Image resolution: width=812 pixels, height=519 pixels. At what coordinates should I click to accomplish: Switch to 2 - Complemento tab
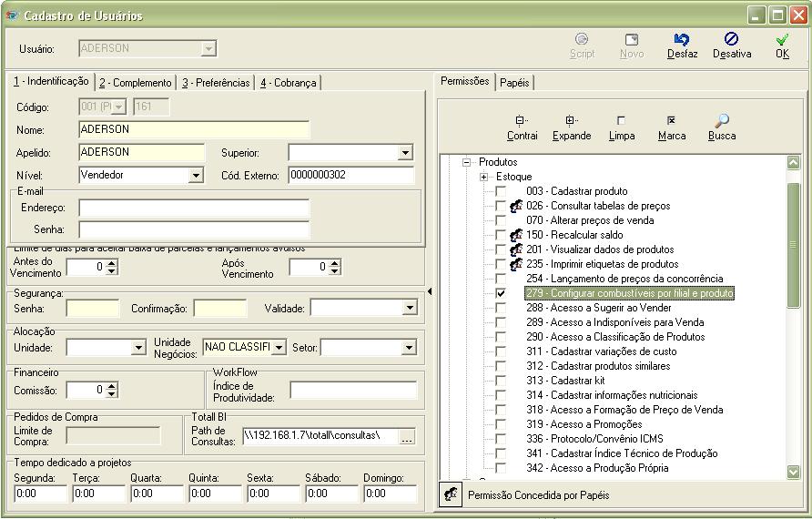(x=135, y=83)
